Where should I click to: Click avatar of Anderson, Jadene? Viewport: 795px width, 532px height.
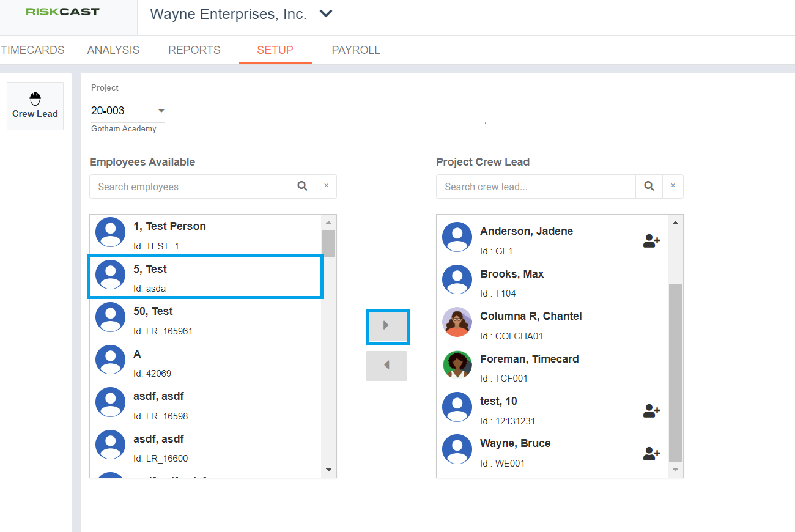[457, 237]
